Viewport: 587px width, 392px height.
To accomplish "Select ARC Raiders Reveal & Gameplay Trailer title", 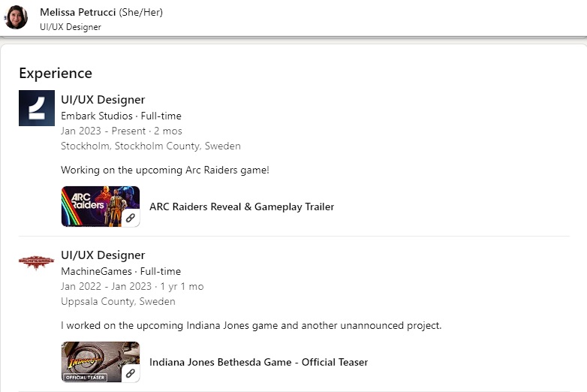I will click(x=242, y=207).
